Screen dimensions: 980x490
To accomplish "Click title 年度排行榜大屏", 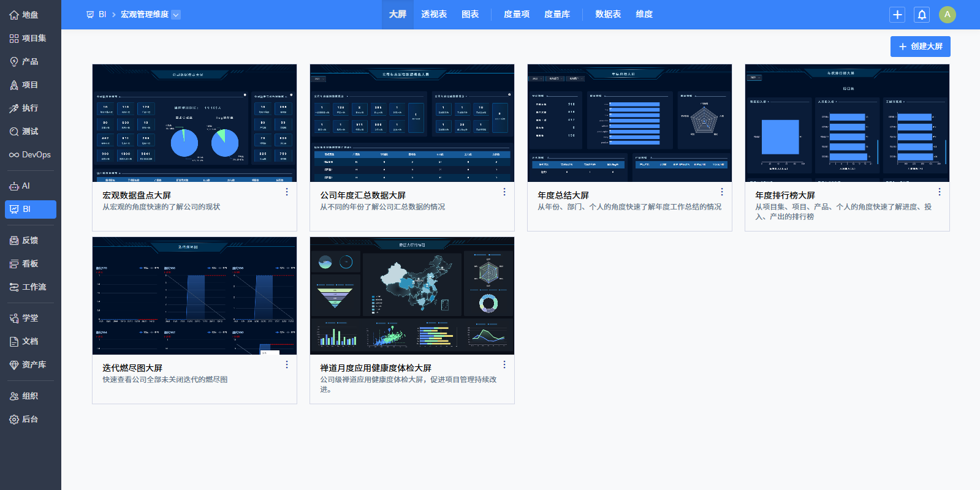I will pos(785,195).
